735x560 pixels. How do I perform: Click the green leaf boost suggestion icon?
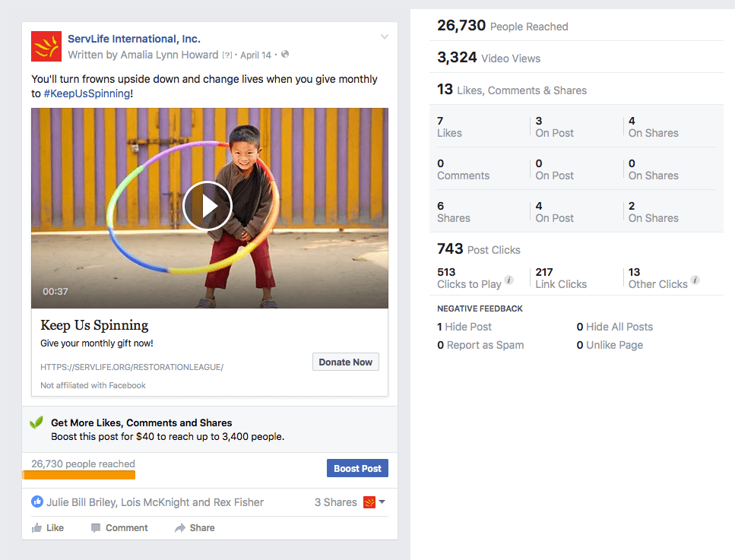coord(36,422)
